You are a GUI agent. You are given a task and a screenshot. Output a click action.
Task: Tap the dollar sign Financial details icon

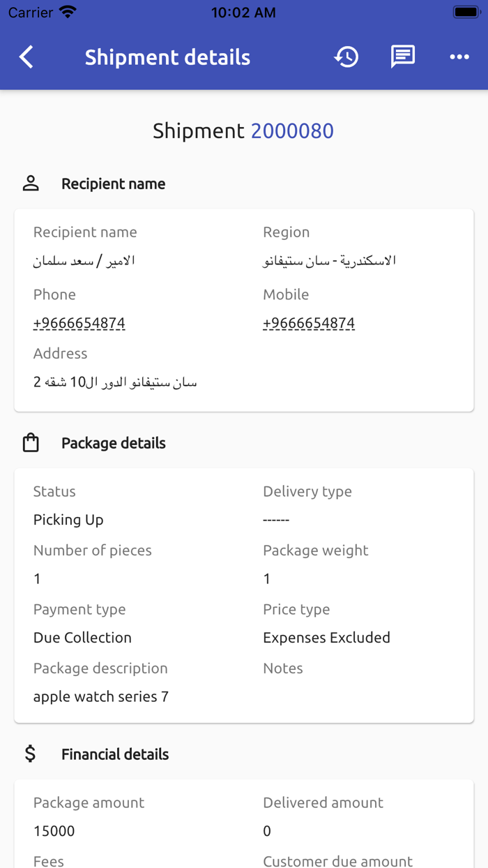point(31,754)
